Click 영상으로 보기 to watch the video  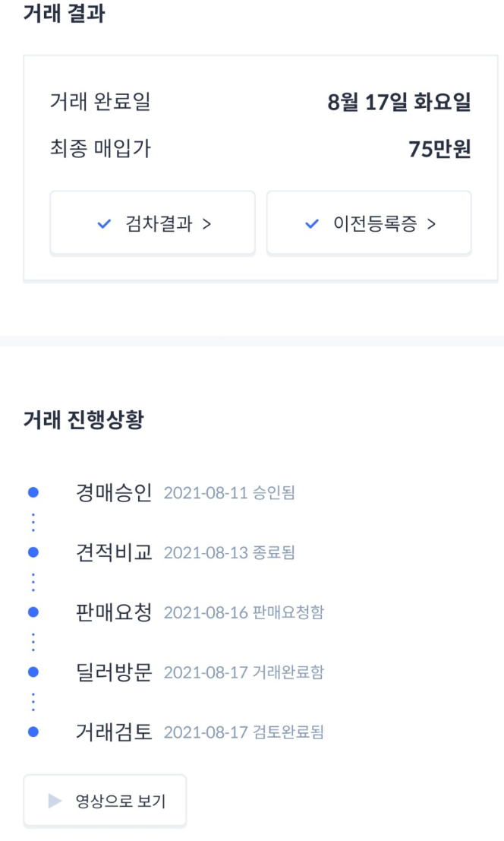click(x=105, y=799)
